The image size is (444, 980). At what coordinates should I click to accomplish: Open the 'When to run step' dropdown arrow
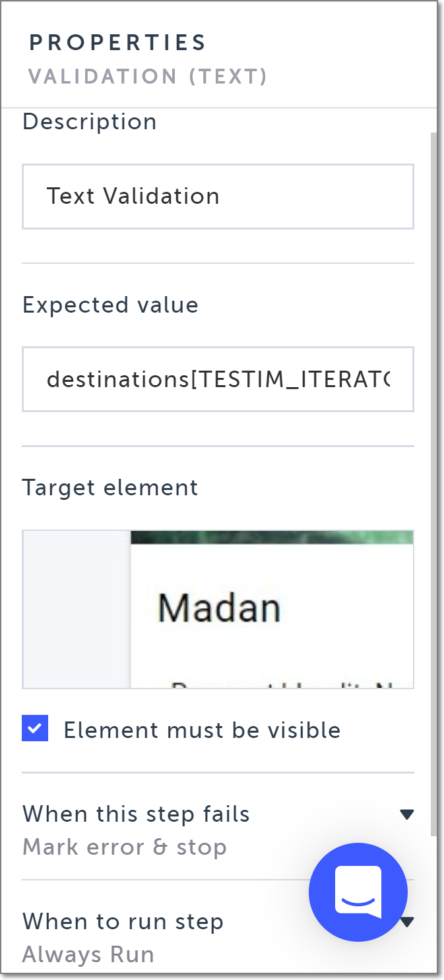click(409, 921)
